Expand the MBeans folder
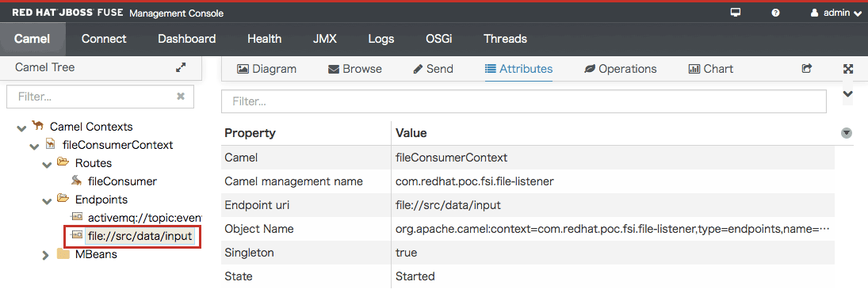The height and width of the screenshot is (293, 868). (x=47, y=255)
